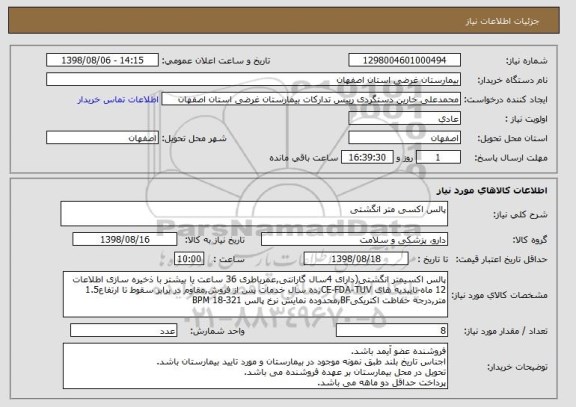Click the request creator field محمدعلی
This screenshot has height=407, width=576.
(311, 100)
